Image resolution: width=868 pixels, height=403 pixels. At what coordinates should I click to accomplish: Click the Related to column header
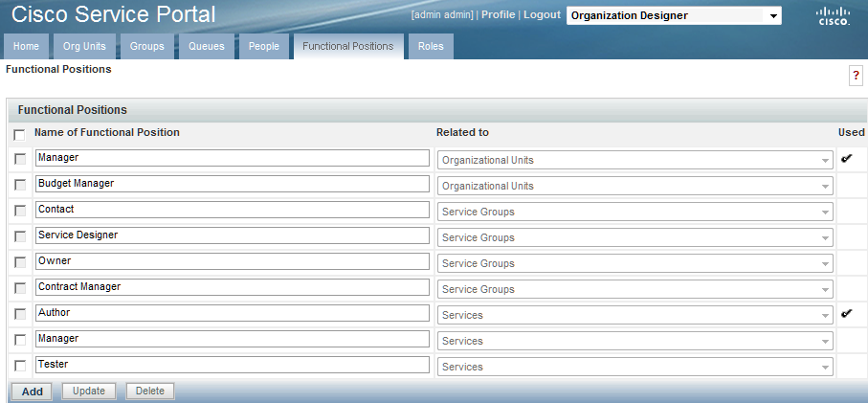coord(462,132)
